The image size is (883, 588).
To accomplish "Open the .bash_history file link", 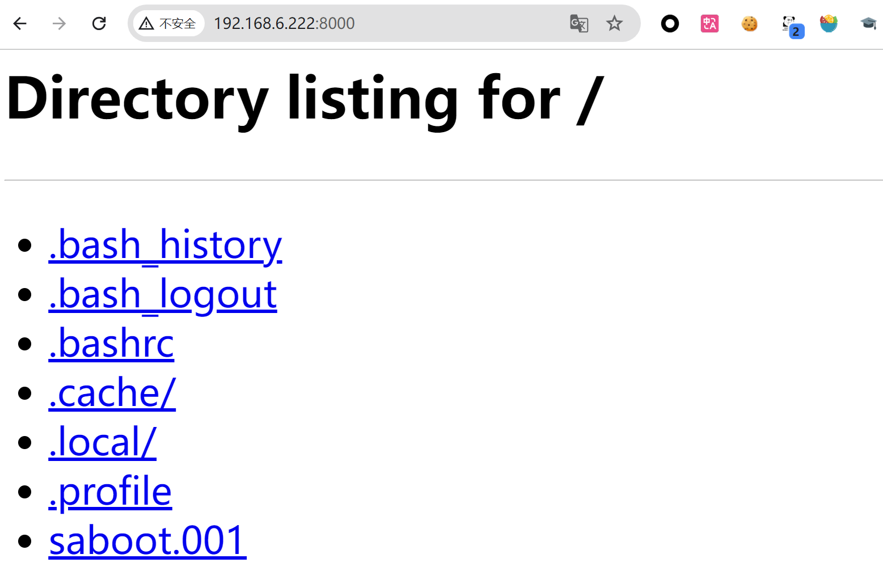I will (x=166, y=245).
